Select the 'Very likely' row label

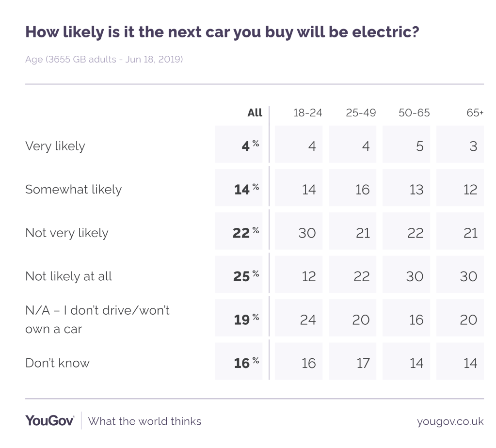click(55, 146)
